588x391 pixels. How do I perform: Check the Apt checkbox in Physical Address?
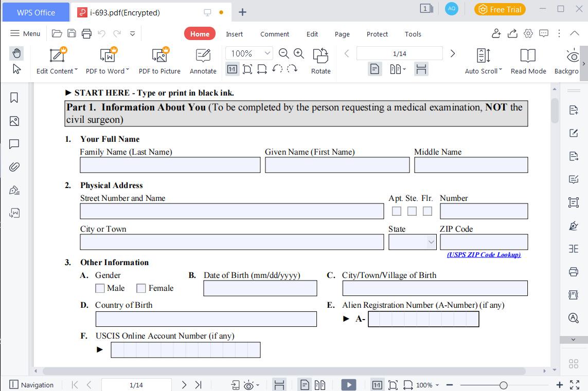click(x=397, y=211)
